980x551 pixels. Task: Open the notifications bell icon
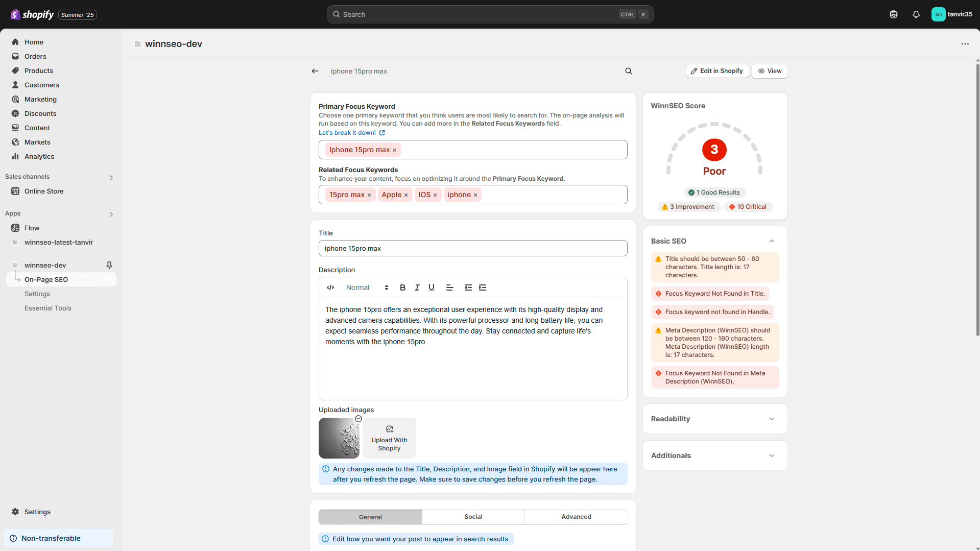click(916, 14)
